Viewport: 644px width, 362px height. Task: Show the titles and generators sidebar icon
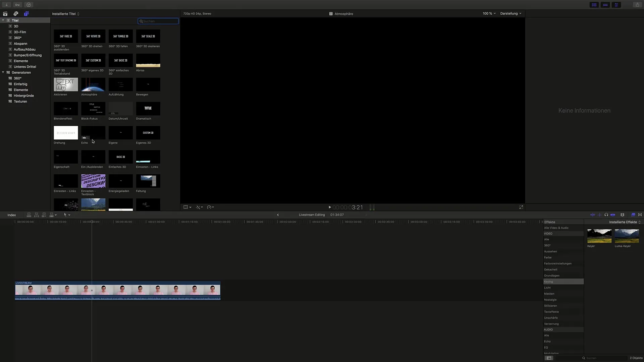(26, 14)
